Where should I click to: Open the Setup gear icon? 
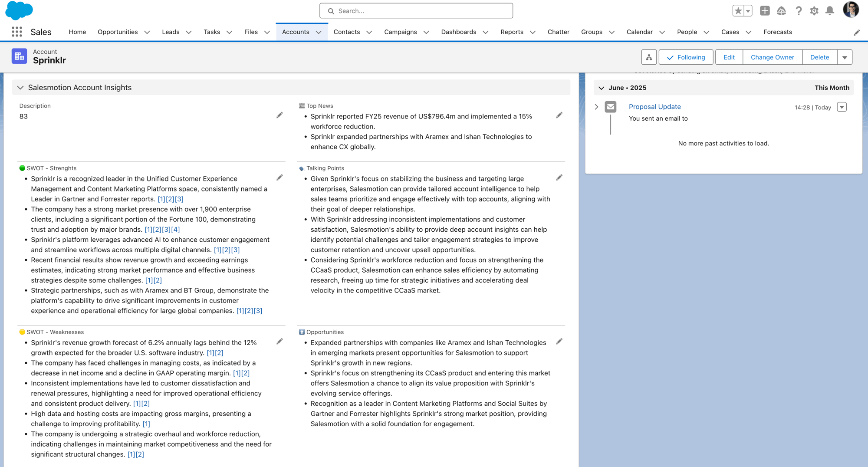(814, 11)
